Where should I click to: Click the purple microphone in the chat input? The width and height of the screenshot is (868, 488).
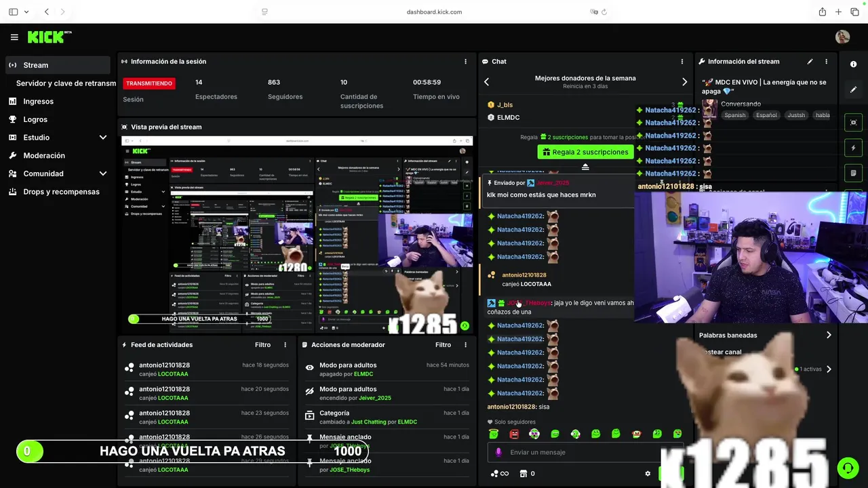pos(498,452)
